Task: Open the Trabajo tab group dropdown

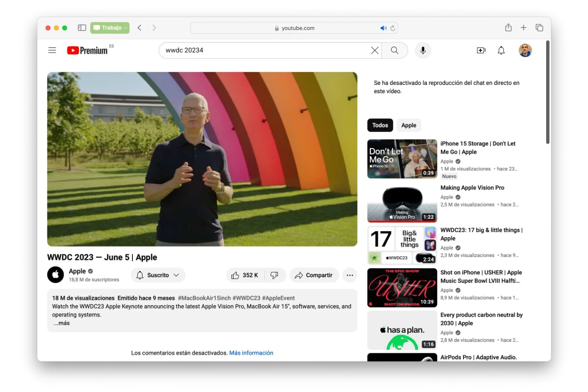Action: pos(110,28)
